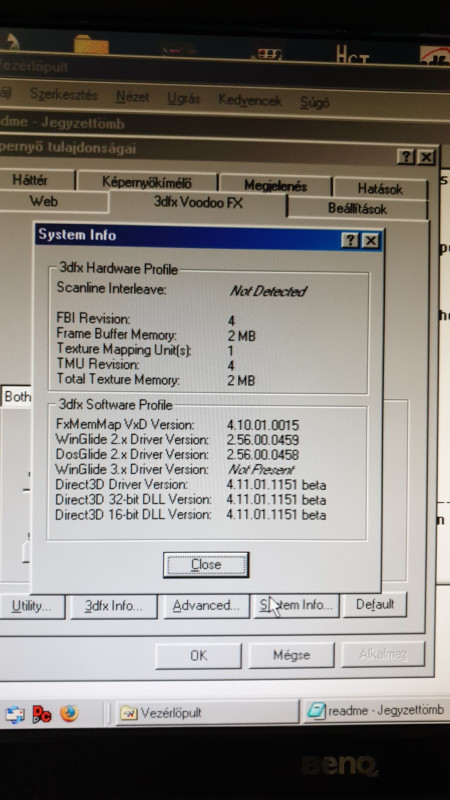Screen dimensions: 450x800
Task: Switch to the Képernyőkímélő tab
Action: (147, 182)
